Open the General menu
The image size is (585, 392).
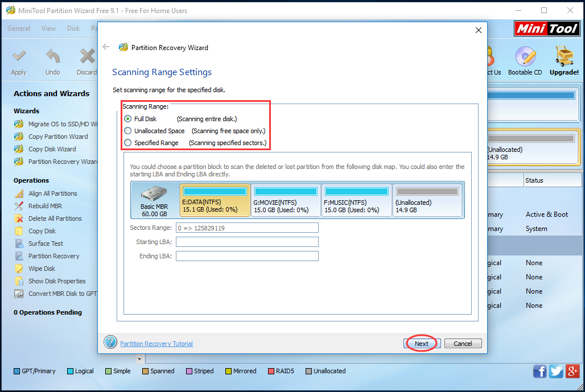pos(19,28)
